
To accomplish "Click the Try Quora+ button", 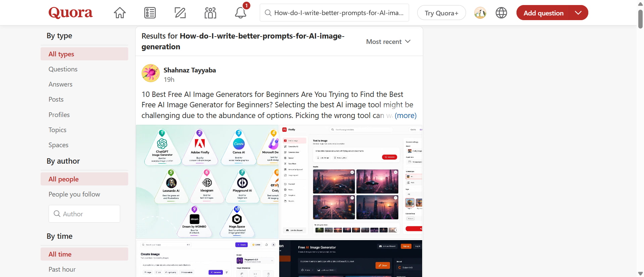I will [x=441, y=13].
